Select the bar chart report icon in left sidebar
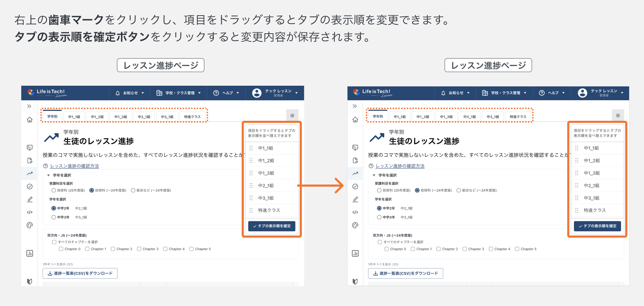 [30, 253]
